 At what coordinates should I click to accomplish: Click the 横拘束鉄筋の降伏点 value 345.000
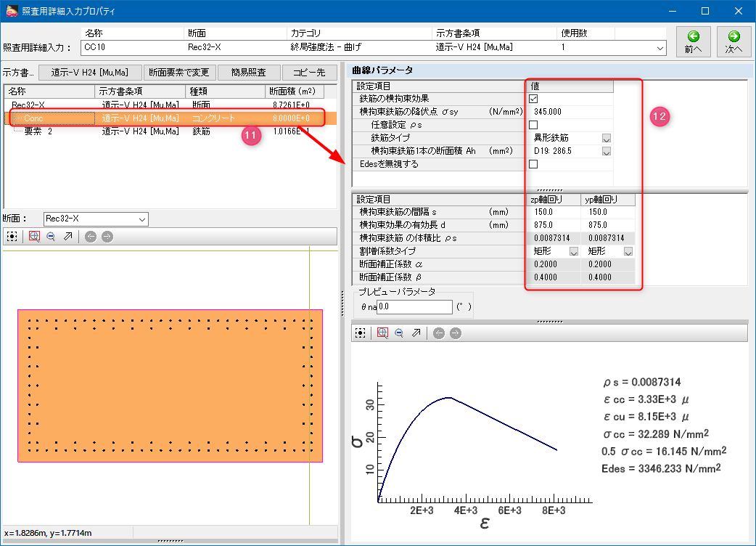tap(569, 112)
